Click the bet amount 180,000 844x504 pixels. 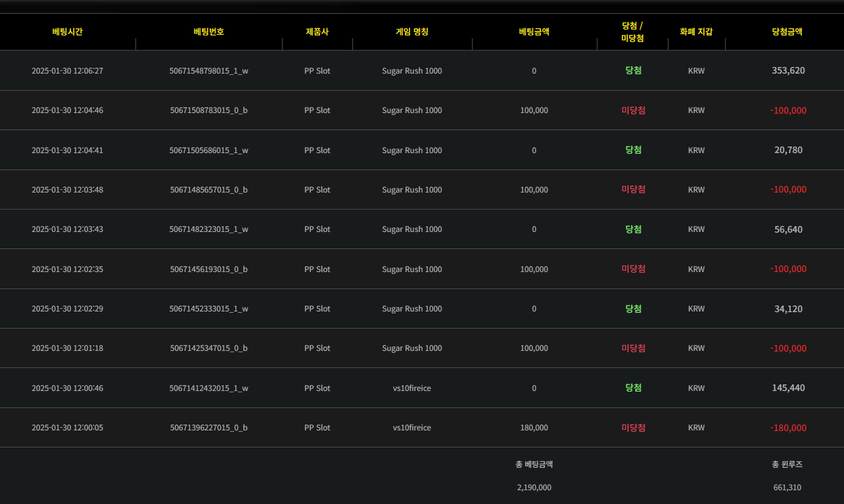534,428
